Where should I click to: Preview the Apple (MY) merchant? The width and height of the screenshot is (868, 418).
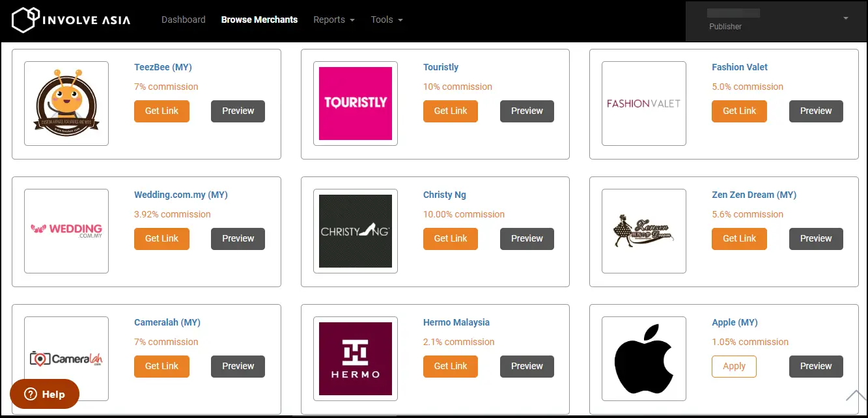tap(816, 366)
